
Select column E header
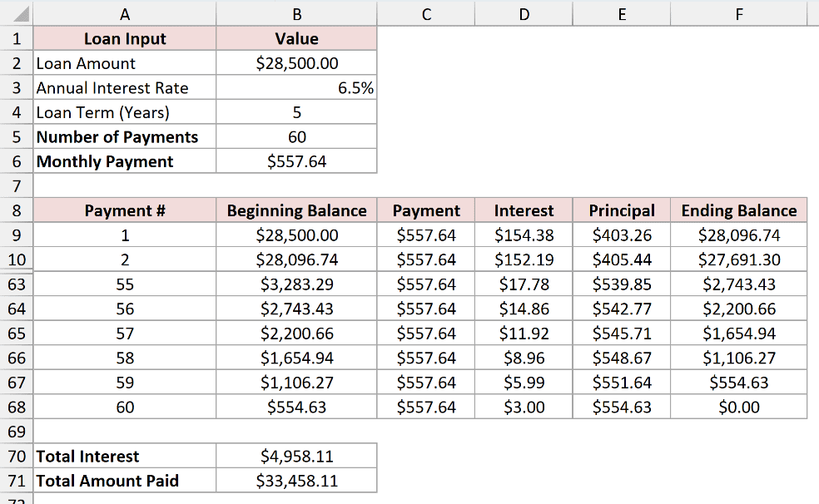pos(622,14)
